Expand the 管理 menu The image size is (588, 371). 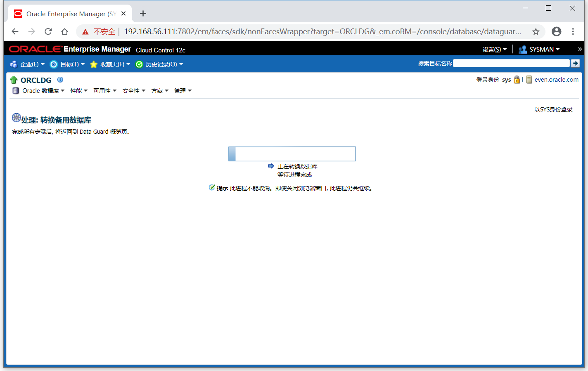click(183, 91)
